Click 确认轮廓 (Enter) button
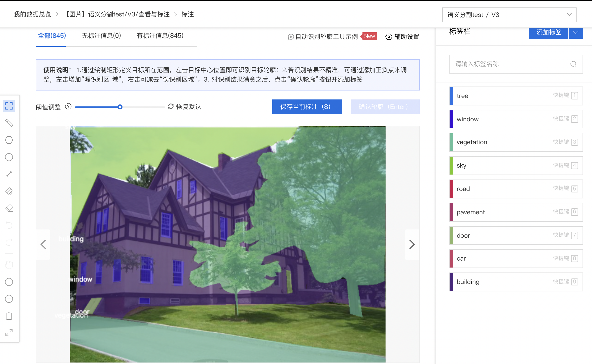 click(x=385, y=107)
